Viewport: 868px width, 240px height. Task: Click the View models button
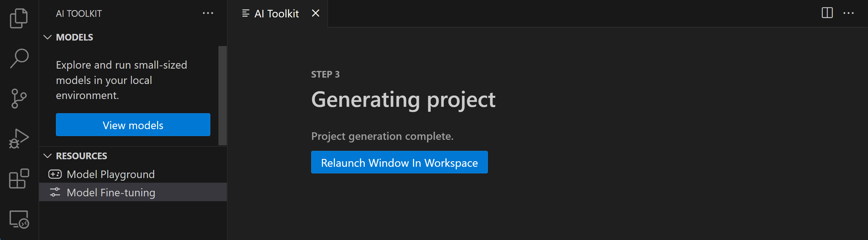[133, 125]
